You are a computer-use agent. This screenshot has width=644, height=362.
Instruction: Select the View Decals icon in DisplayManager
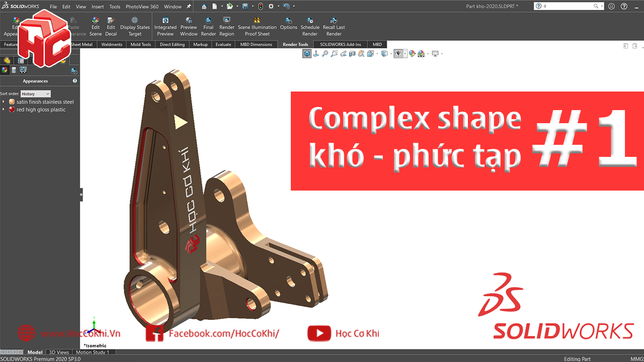pos(14,70)
